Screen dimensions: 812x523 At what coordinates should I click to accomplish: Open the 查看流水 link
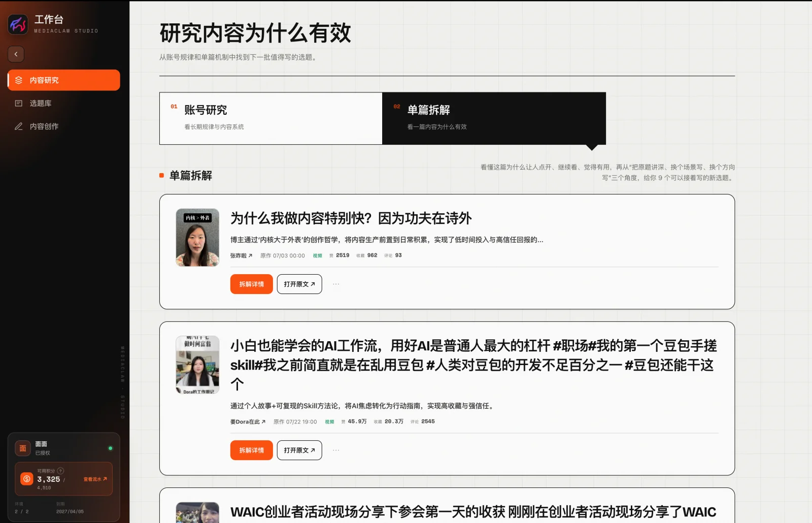pyautogui.click(x=95, y=479)
